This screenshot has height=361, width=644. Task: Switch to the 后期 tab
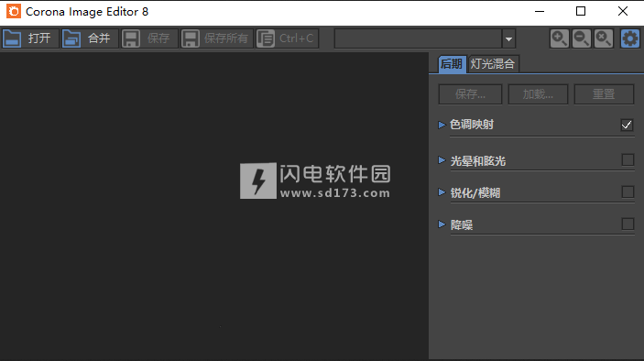click(452, 64)
